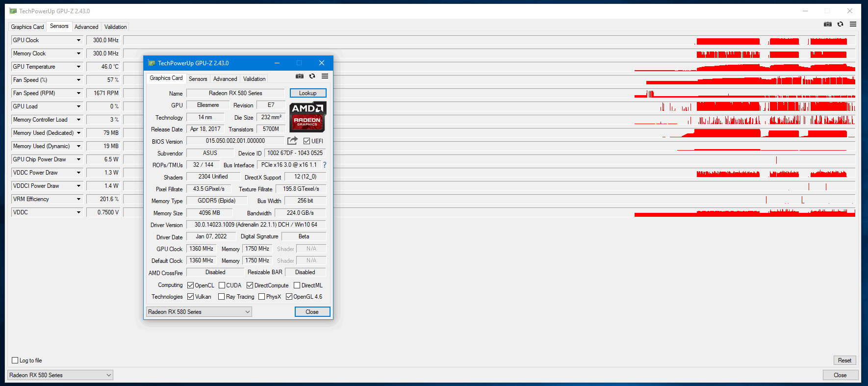This screenshot has width=868, height=386.
Task: Click the Release Date value Apr 18, 2017
Action: pyautogui.click(x=205, y=129)
